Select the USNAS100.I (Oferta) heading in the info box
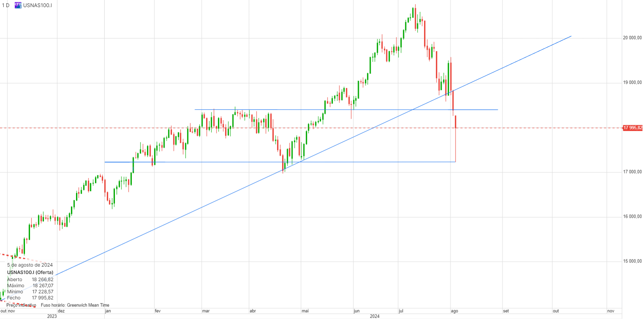Image resolution: width=644 pixels, height=319 pixels. pos(30,272)
